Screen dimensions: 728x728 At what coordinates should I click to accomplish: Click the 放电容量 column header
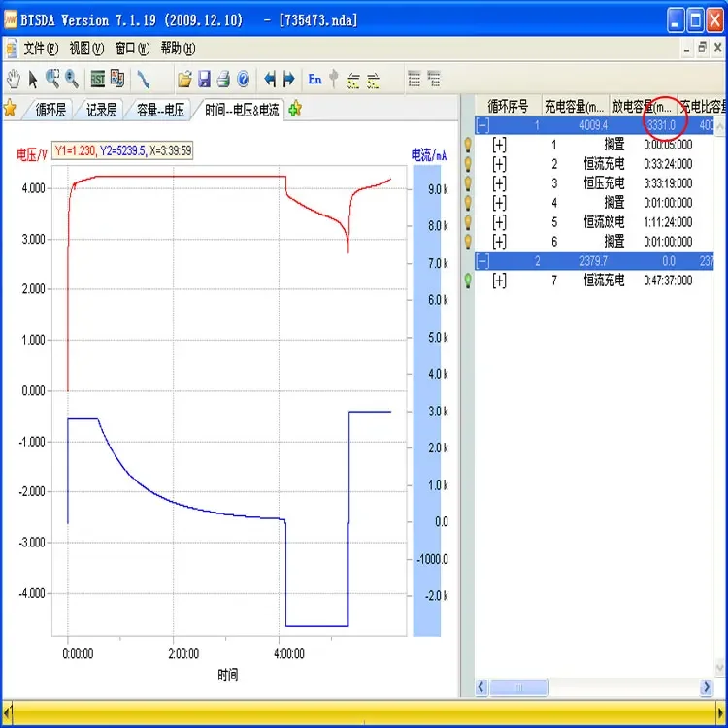point(643,106)
